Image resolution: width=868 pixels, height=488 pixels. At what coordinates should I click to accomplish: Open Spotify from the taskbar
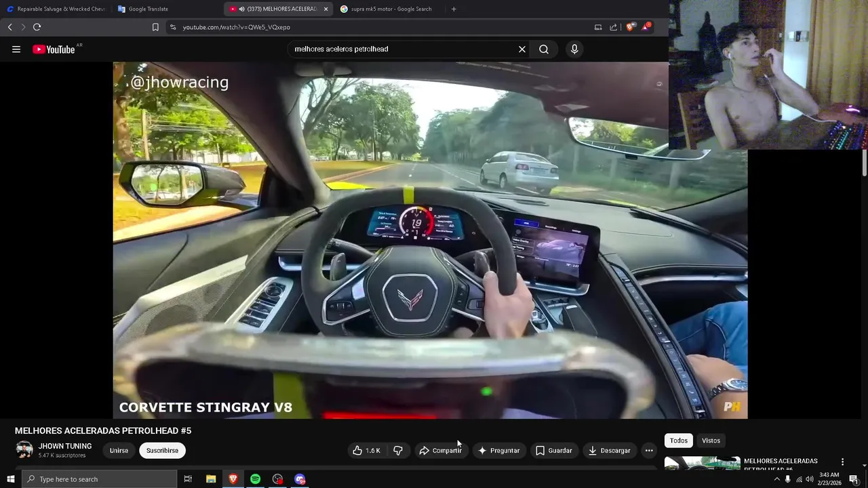click(x=255, y=479)
